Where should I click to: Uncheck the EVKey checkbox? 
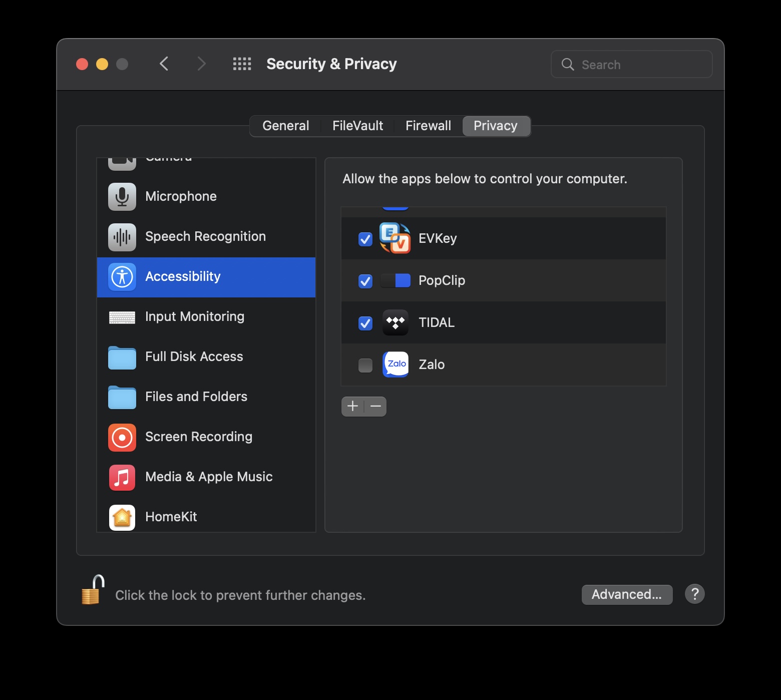[365, 239]
